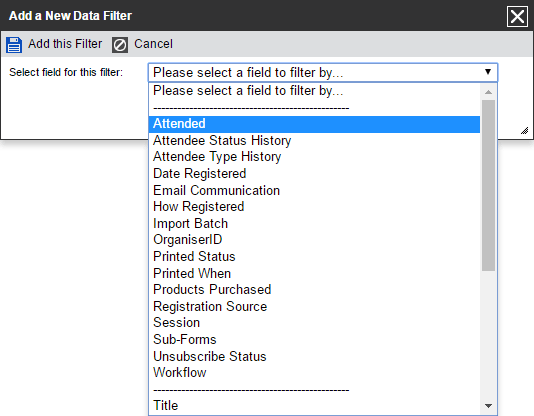Select the Attended option

pyautogui.click(x=314, y=124)
